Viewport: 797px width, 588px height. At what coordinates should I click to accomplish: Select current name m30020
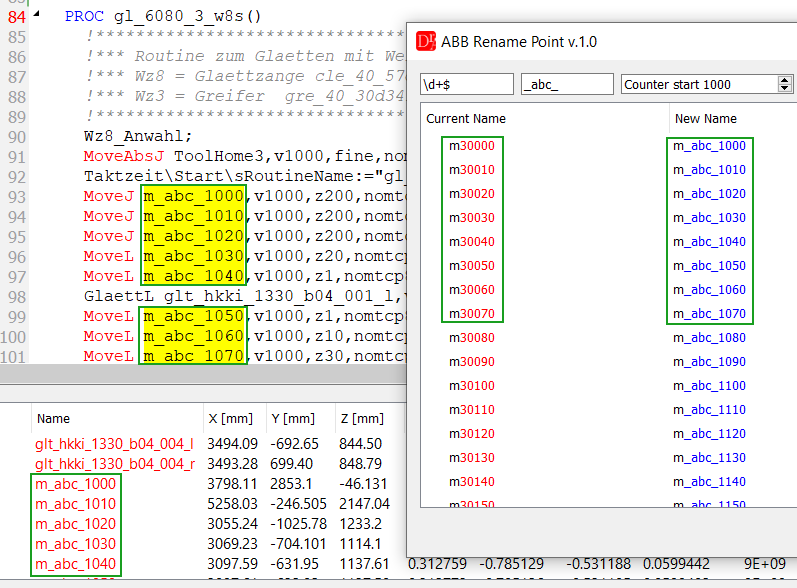(x=472, y=194)
